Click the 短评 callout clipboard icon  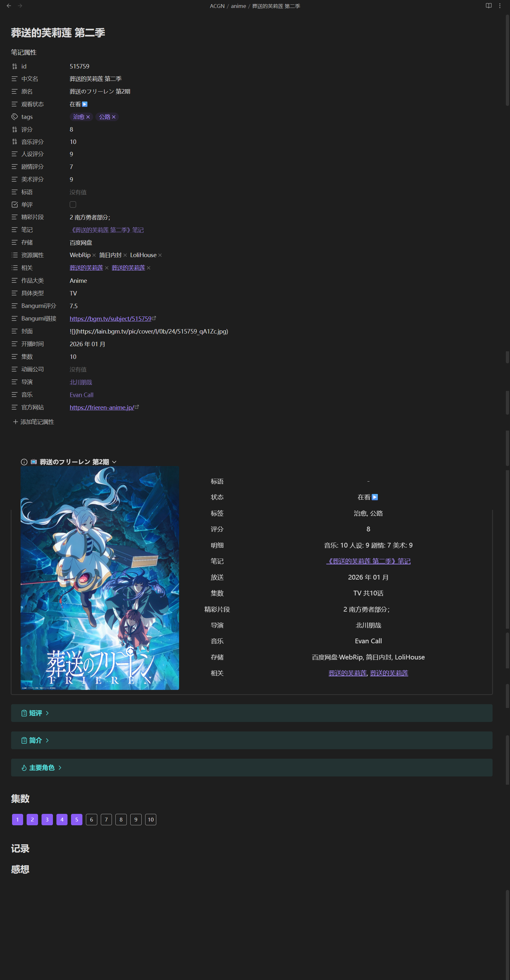24,713
